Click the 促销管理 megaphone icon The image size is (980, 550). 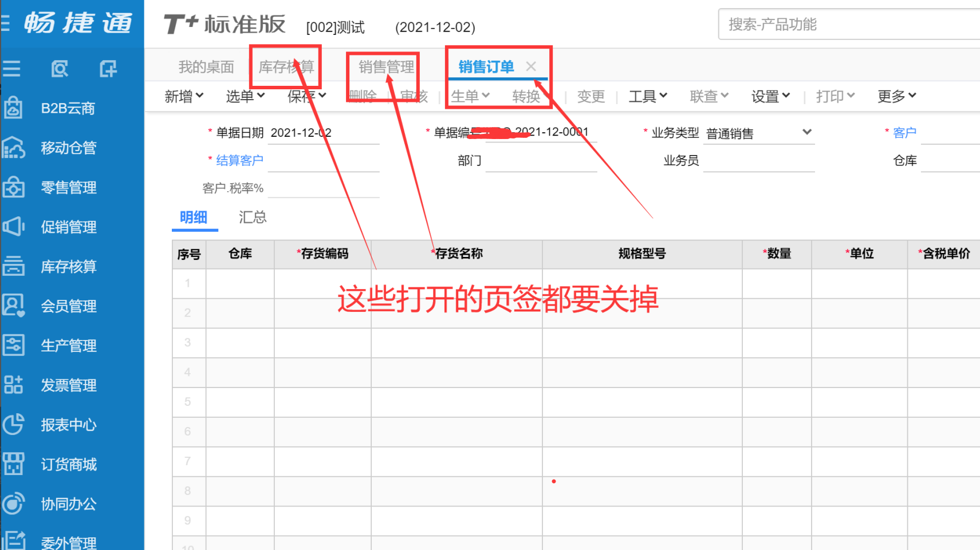[13, 227]
